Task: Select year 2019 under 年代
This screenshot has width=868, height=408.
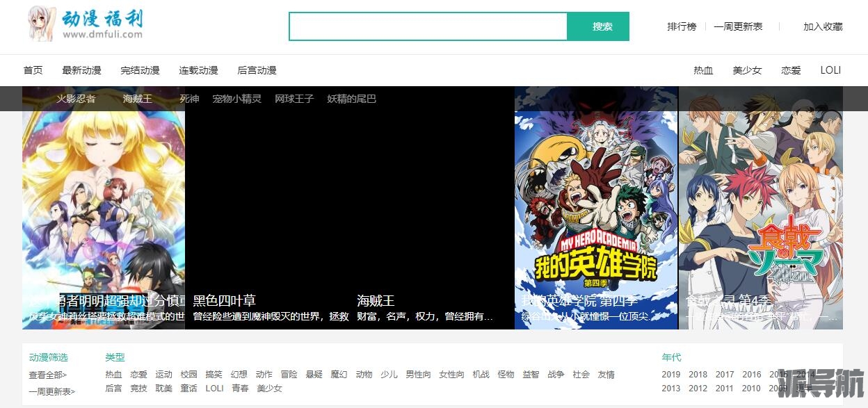Action: [671, 375]
